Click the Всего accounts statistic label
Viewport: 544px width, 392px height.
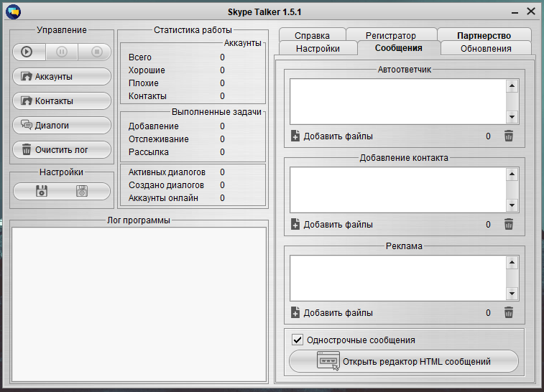point(140,57)
